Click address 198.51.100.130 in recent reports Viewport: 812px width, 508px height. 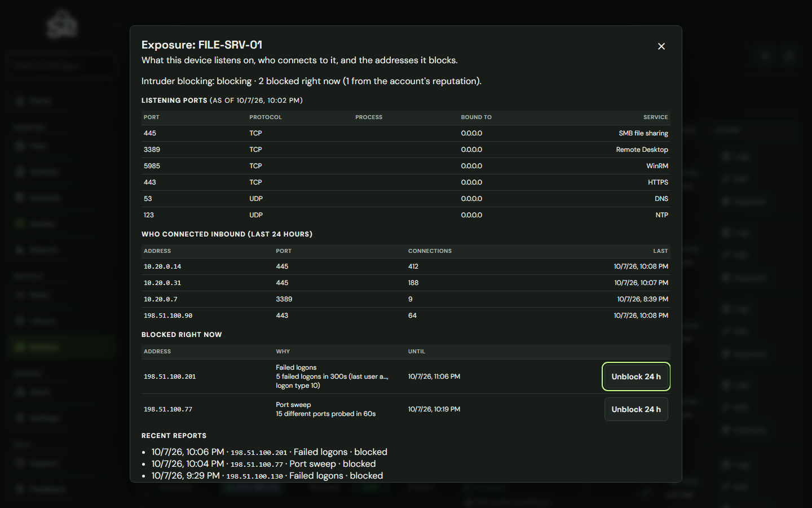click(254, 476)
